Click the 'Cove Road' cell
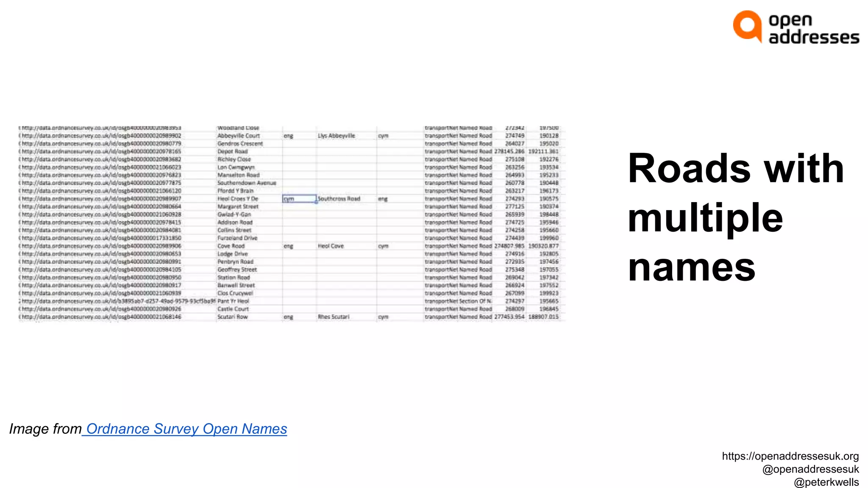The image size is (868, 488). (231, 246)
